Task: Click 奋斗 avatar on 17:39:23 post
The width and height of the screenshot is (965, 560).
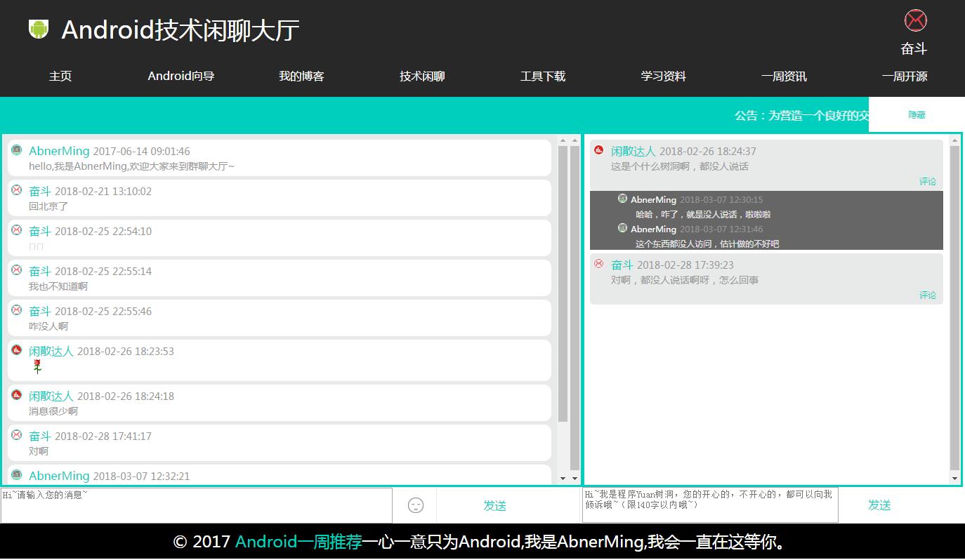Action: coord(599,264)
